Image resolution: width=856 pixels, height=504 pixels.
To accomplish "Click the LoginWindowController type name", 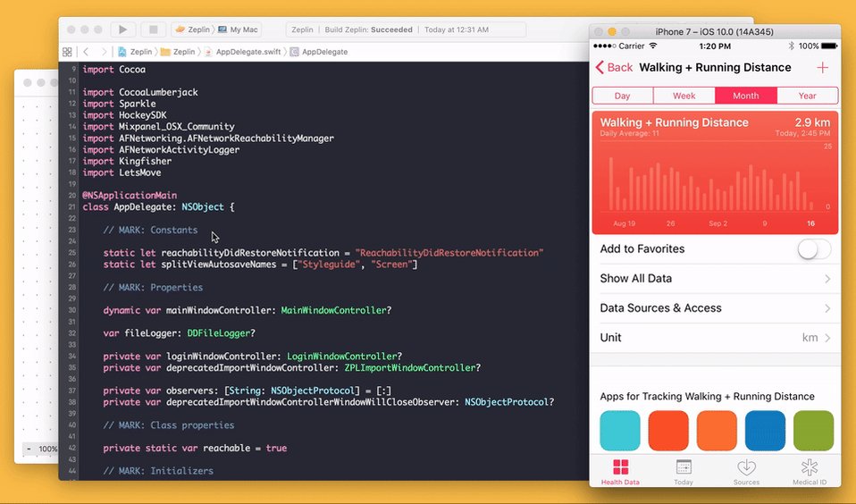I will point(341,356).
